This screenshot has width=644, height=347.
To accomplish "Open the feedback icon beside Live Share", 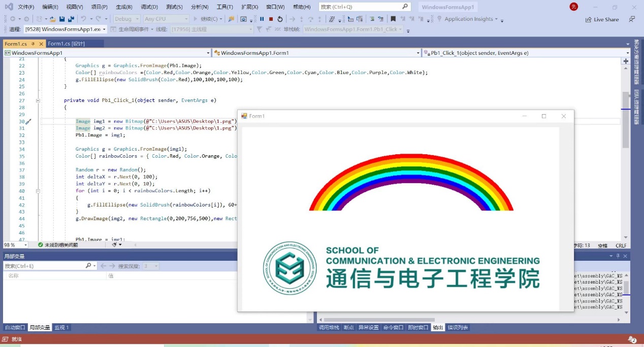I will click(632, 19).
